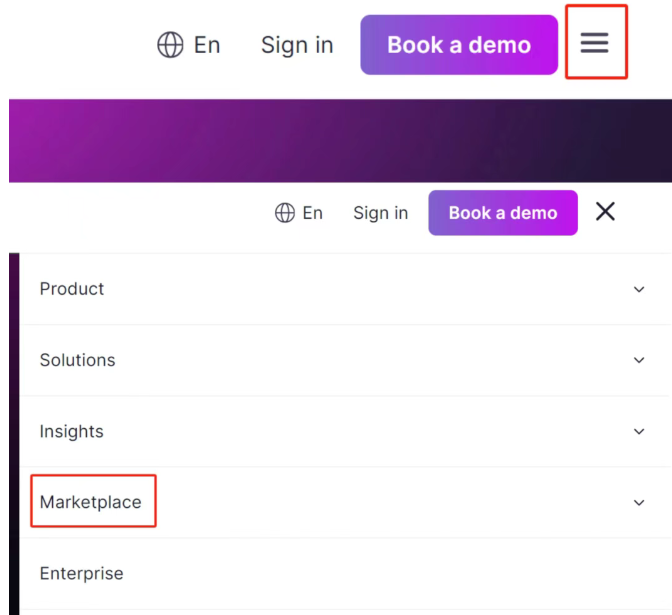This screenshot has width=672, height=615.
Task: Expand the Marketplace chevron
Action: pos(639,502)
